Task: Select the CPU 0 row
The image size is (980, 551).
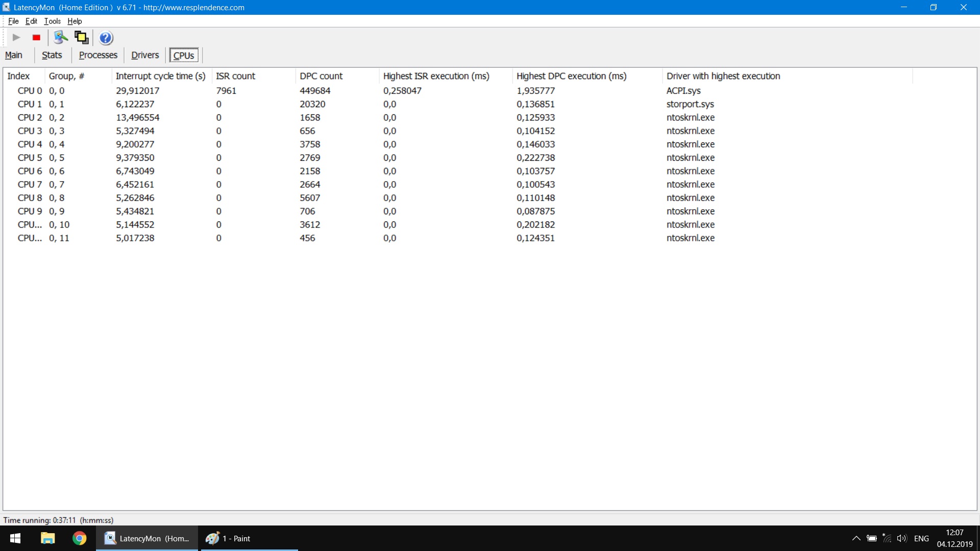Action: click(x=30, y=90)
